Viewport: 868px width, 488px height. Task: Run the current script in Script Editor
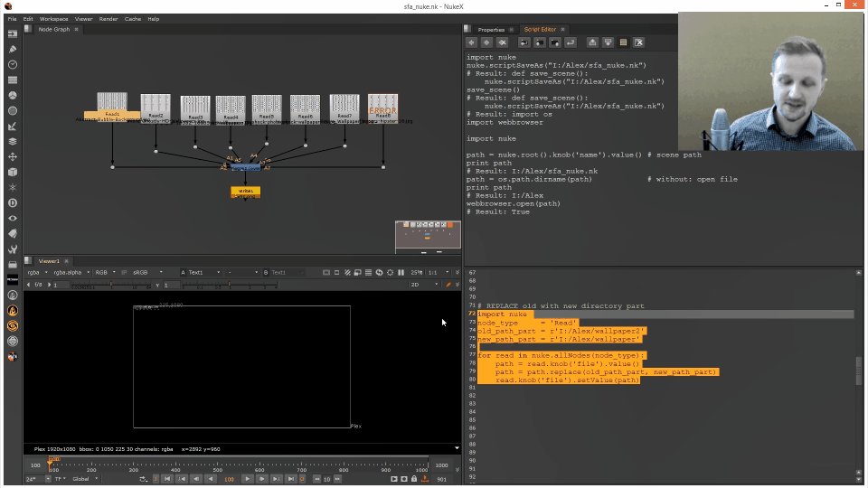click(x=571, y=42)
